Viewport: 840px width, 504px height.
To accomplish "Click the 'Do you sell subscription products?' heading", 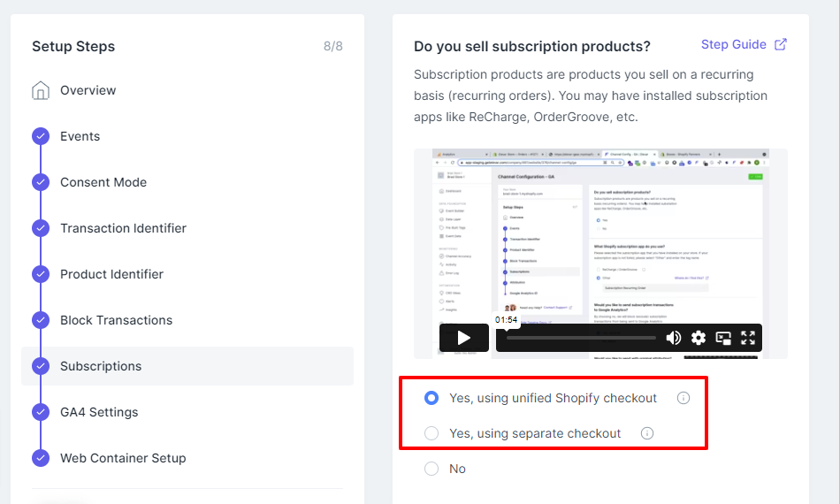I will (532, 47).
